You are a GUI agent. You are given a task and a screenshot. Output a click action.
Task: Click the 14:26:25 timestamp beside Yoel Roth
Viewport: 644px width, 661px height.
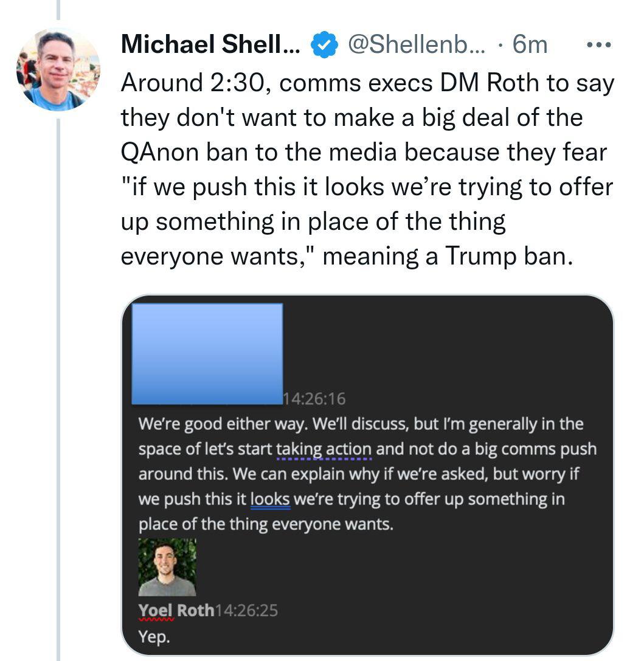pos(246,611)
